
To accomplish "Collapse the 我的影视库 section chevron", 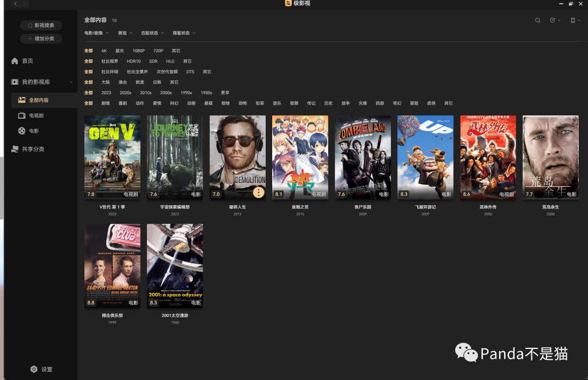I will click(71, 82).
